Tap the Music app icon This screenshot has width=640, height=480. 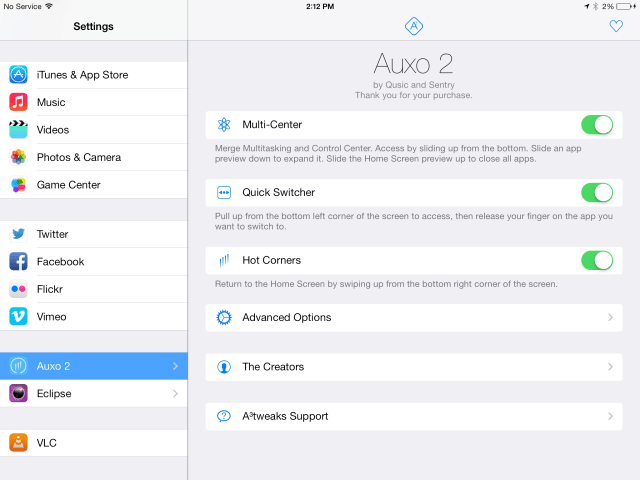click(x=18, y=102)
